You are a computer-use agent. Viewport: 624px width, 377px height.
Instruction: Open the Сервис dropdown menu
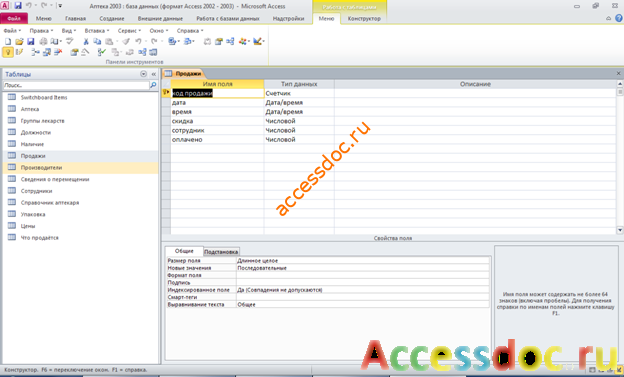coord(129,30)
